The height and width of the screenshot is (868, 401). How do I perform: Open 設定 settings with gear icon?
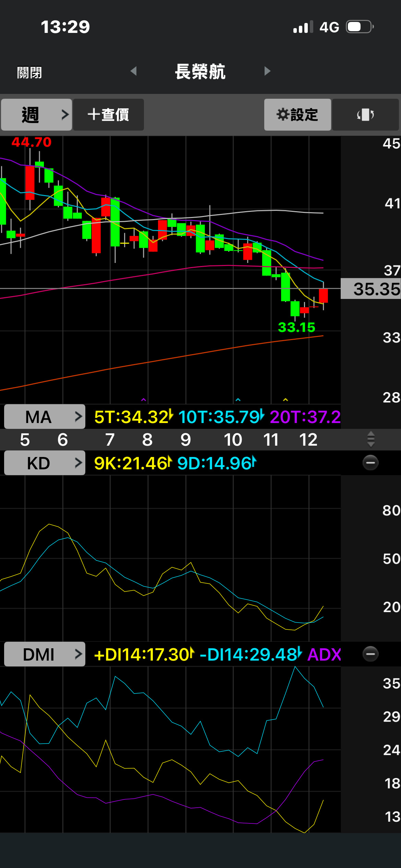coord(297,114)
